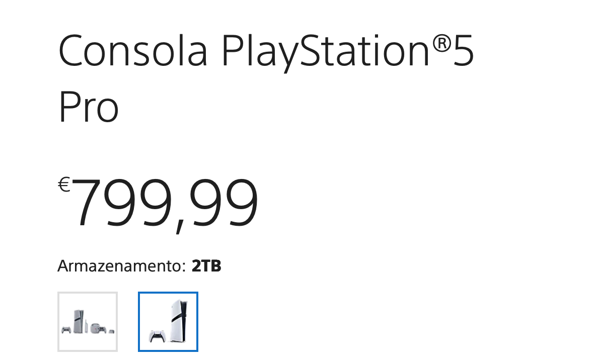This screenshot has width=594, height=364.
Task: Click the decimal 99 after the comma
Action: (x=224, y=203)
